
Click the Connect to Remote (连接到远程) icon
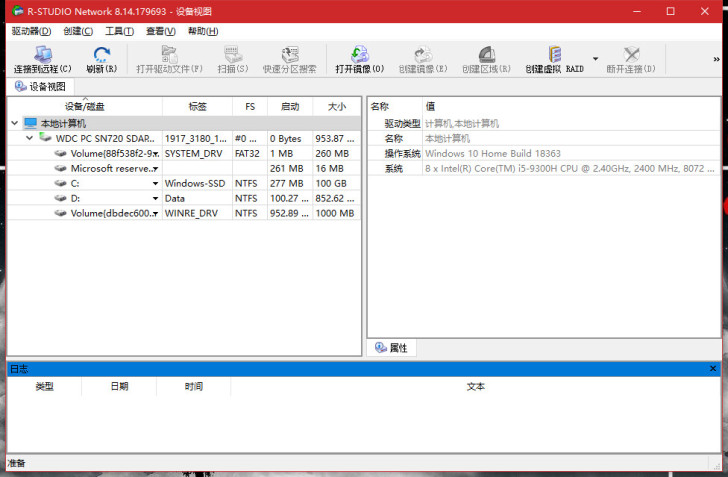pos(42,54)
